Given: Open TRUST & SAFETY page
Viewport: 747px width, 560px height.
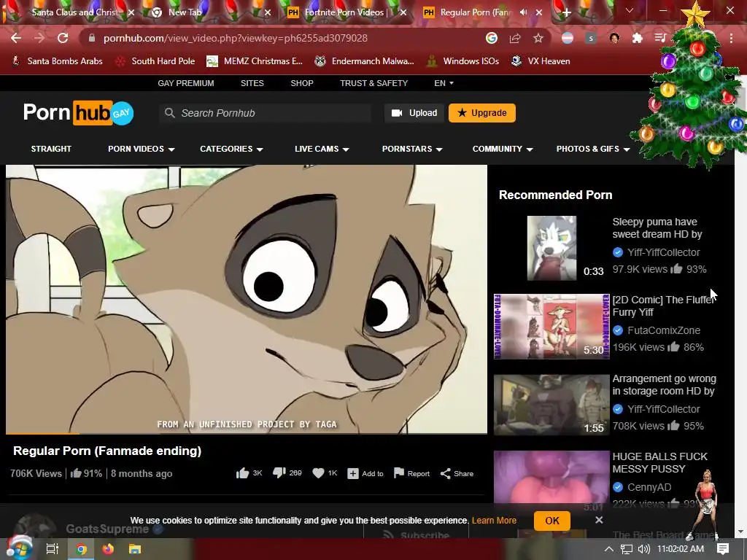Looking at the screenshot, I should pos(374,83).
